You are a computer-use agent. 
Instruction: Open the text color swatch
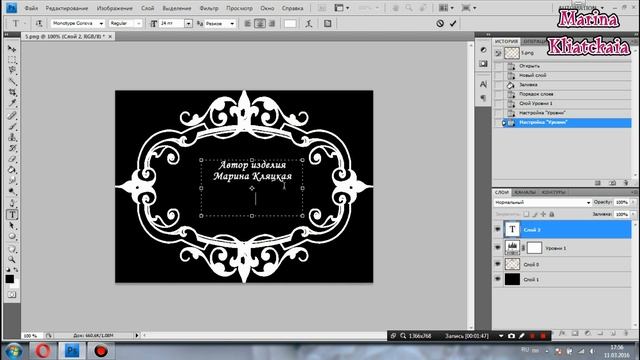pos(290,24)
